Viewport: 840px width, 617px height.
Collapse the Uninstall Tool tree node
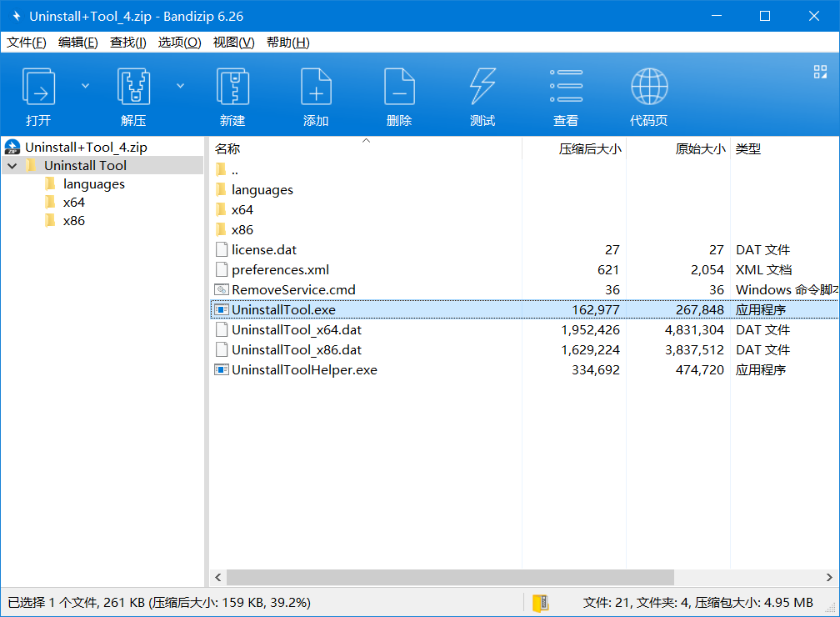click(x=12, y=166)
